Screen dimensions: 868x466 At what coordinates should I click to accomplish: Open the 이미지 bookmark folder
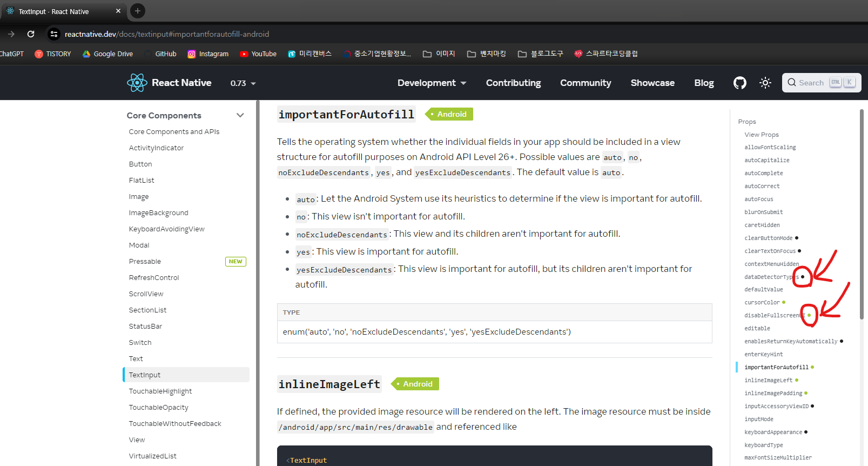click(439, 54)
